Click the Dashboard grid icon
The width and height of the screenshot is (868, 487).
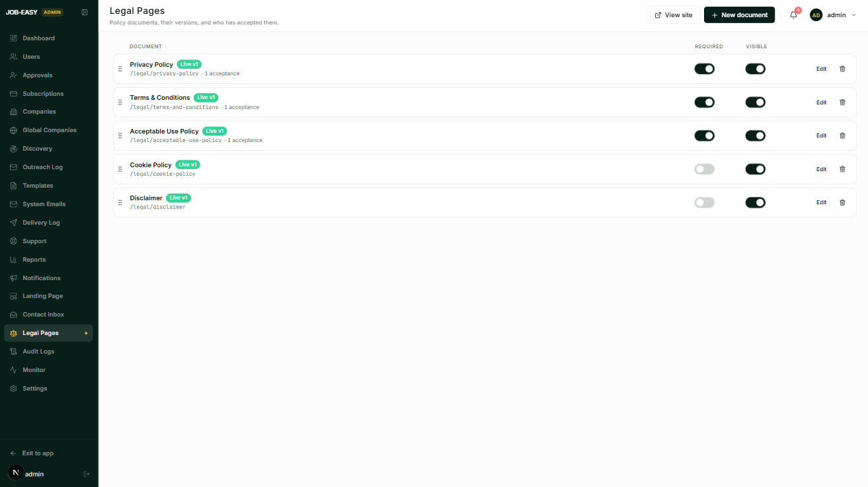13,38
